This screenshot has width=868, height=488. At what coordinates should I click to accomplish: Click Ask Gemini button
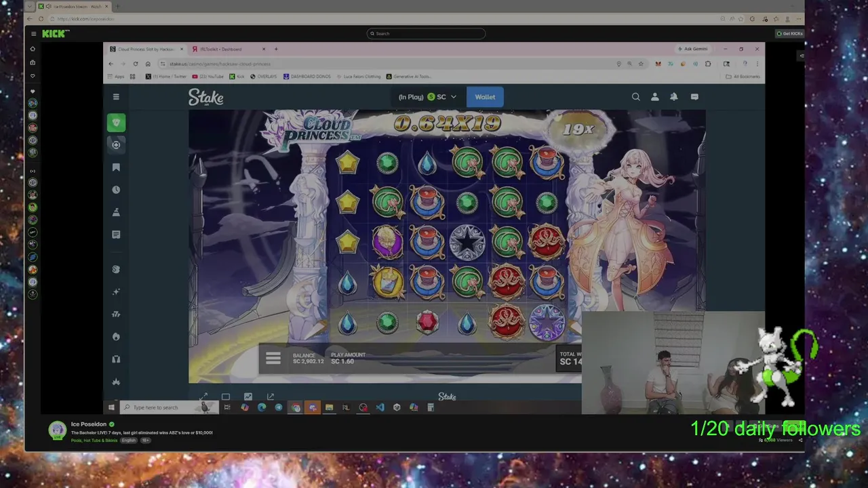coord(694,49)
